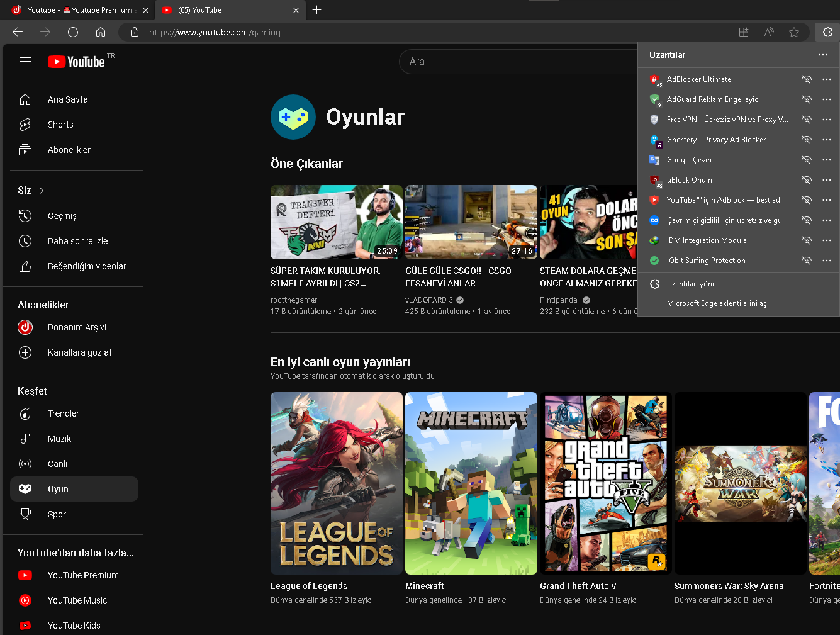Viewport: 840px width, 635px height.
Task: Open more options for uBlock Origin
Action: pos(827,180)
